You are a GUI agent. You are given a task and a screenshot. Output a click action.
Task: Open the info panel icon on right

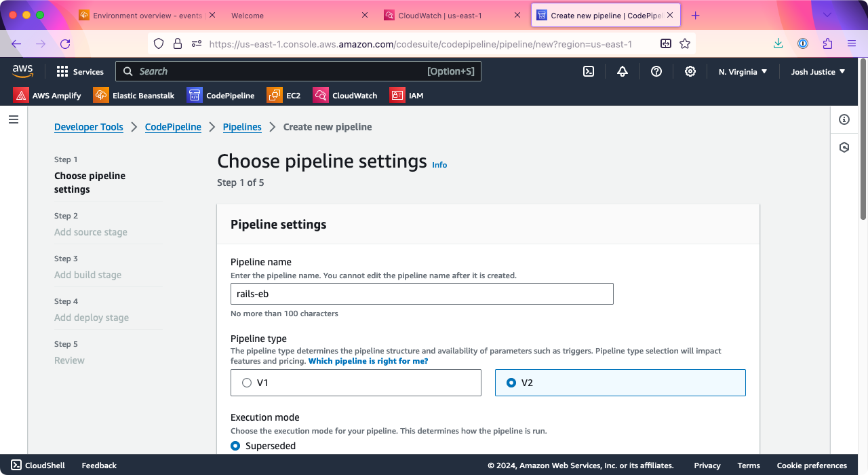(x=844, y=119)
